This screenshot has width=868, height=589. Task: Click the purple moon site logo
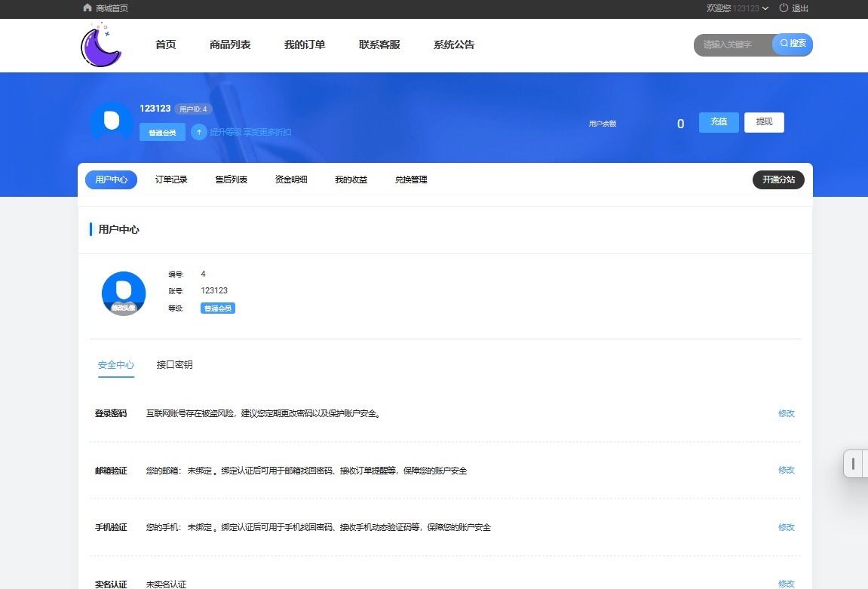[x=101, y=45]
